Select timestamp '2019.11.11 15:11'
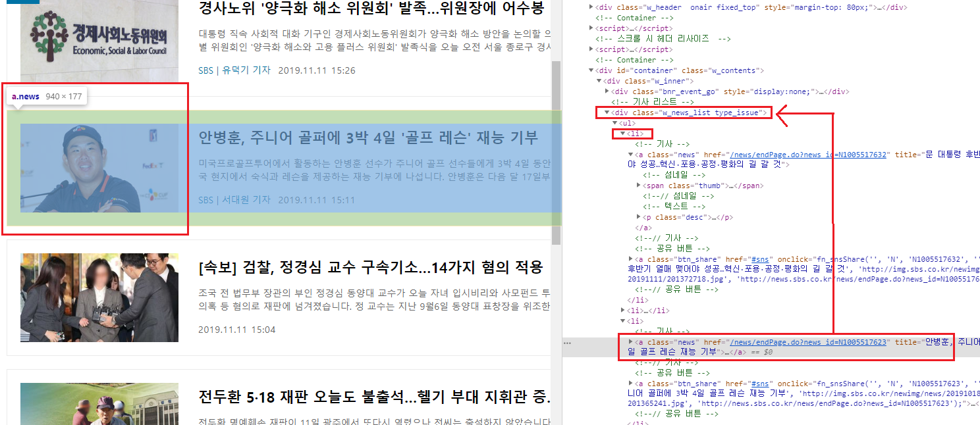Screen dimensions: 980x425 tap(317, 200)
